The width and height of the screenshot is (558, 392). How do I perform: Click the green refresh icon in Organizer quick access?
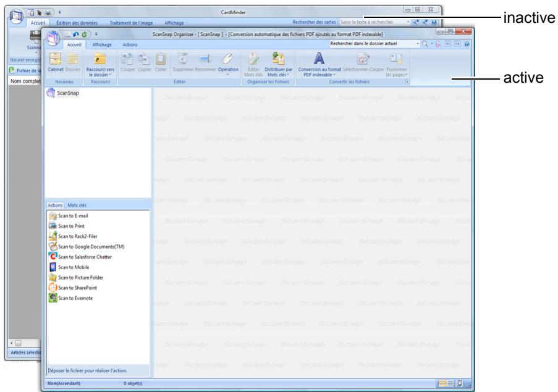84,35
